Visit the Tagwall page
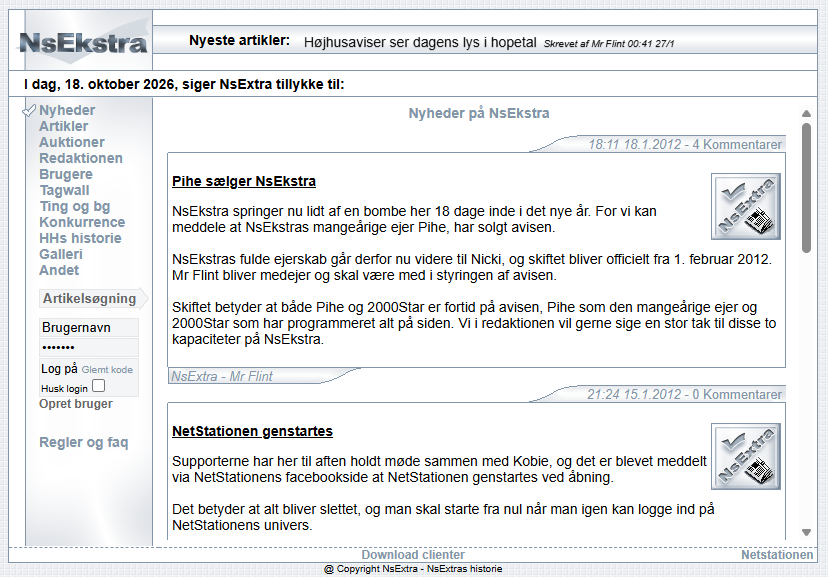 point(64,190)
